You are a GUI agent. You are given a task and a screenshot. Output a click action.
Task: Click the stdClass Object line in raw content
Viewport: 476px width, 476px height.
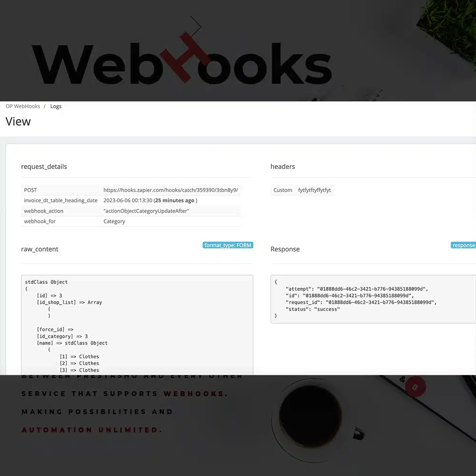point(47,282)
